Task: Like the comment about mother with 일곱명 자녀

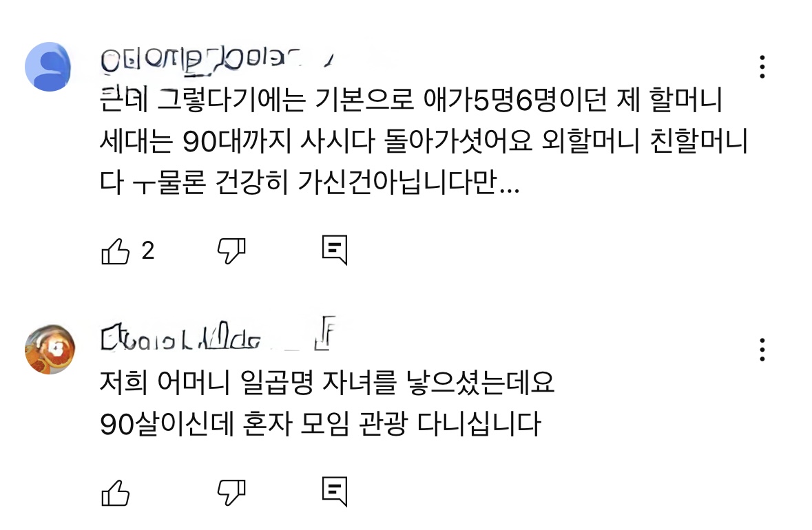Action: [115, 492]
